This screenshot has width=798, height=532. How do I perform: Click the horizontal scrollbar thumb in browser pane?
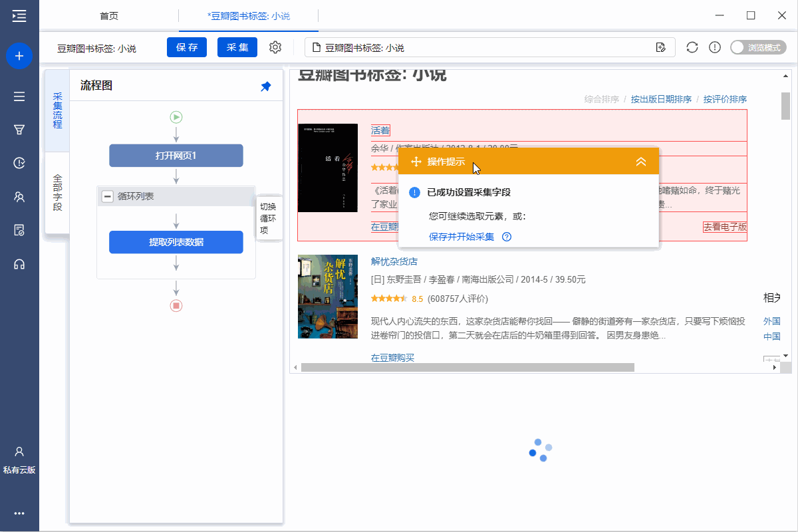click(467, 367)
